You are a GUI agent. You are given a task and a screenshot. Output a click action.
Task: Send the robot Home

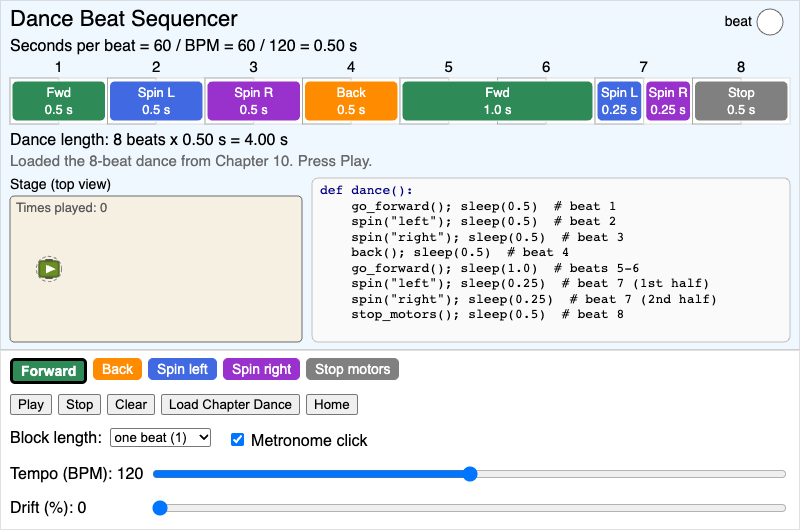(x=332, y=404)
